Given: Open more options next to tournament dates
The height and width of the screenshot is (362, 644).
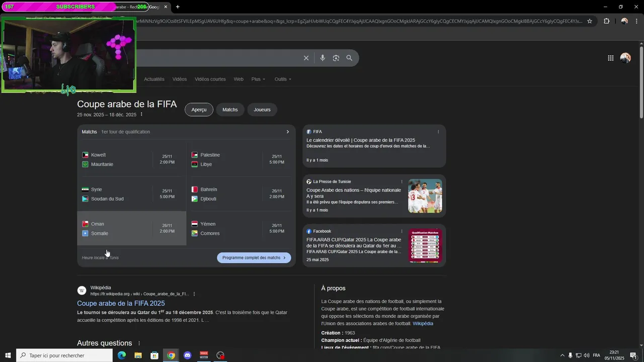Looking at the screenshot, I should (141, 114).
